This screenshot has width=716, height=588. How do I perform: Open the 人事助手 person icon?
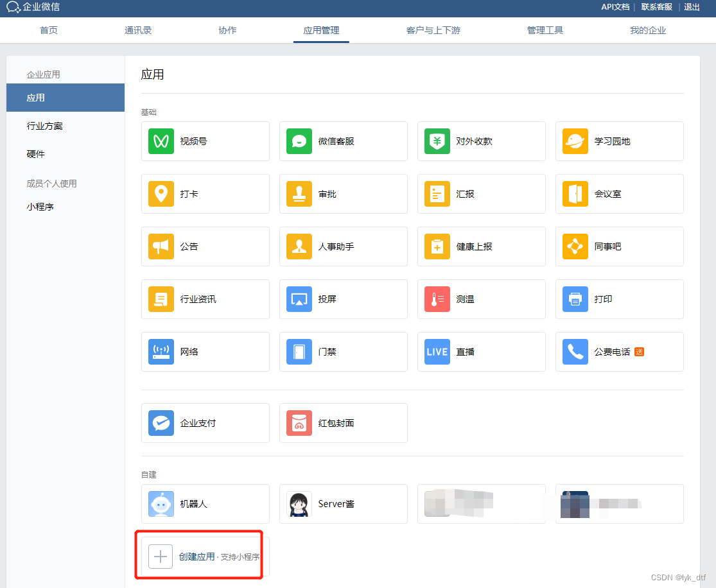299,246
